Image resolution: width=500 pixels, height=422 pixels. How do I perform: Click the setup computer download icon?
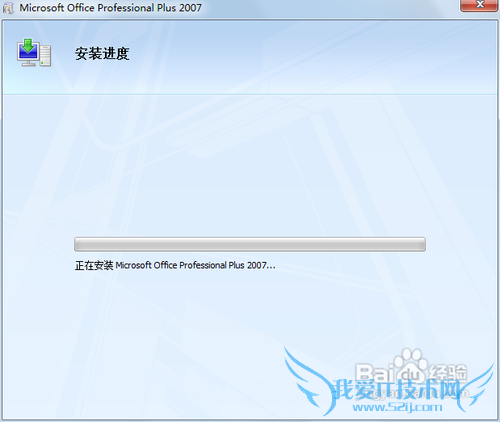34,53
